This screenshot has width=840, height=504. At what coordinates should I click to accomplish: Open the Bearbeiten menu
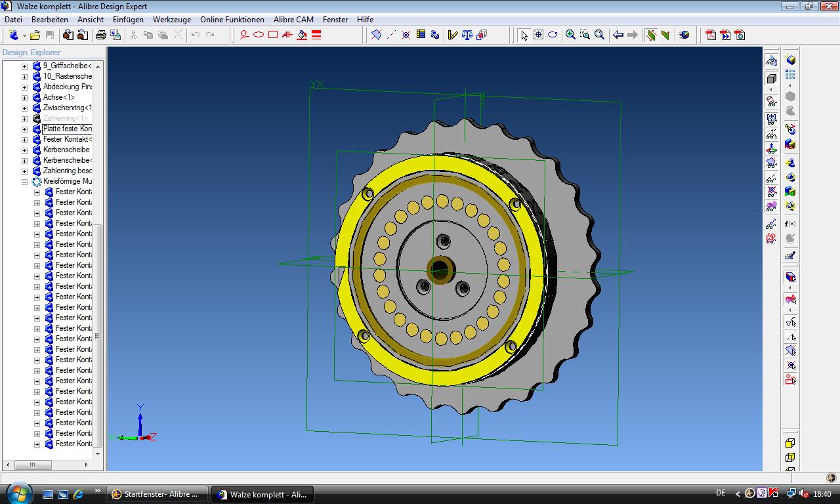pos(50,20)
